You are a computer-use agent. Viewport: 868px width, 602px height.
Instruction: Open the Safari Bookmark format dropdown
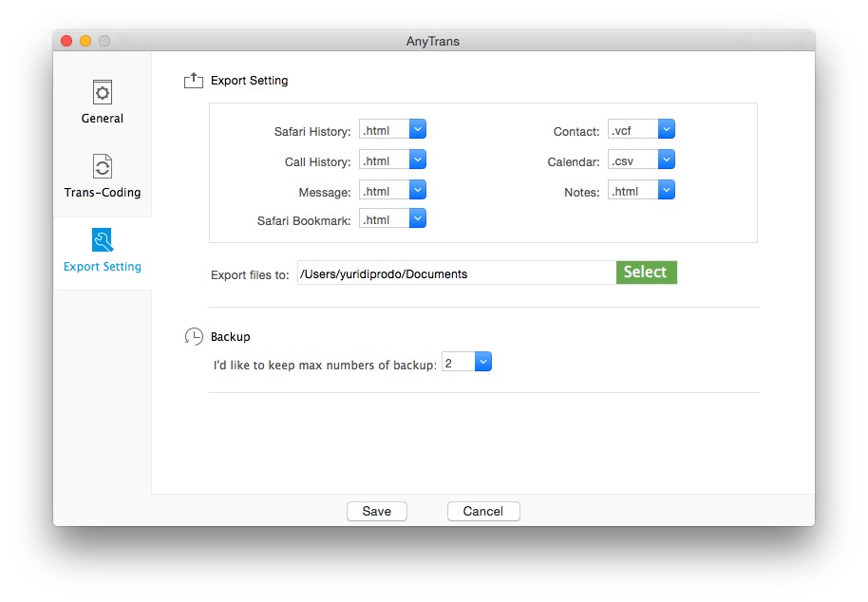tap(392, 219)
